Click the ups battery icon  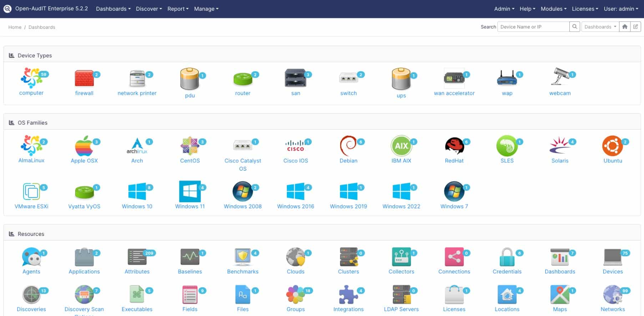[401, 79]
